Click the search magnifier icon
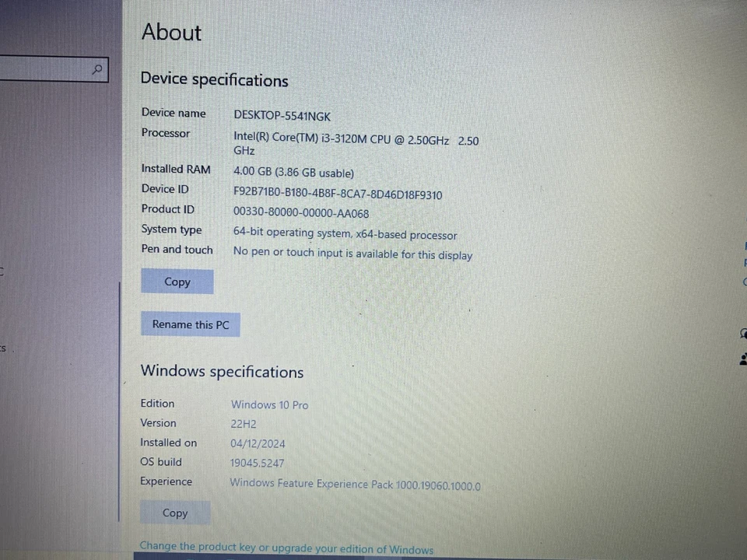 pyautogui.click(x=96, y=69)
